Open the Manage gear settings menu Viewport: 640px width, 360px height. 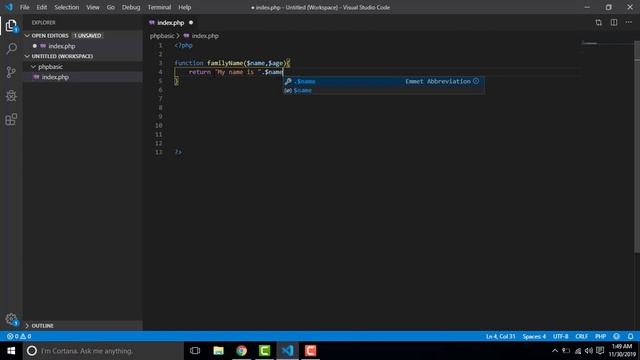(x=11, y=319)
